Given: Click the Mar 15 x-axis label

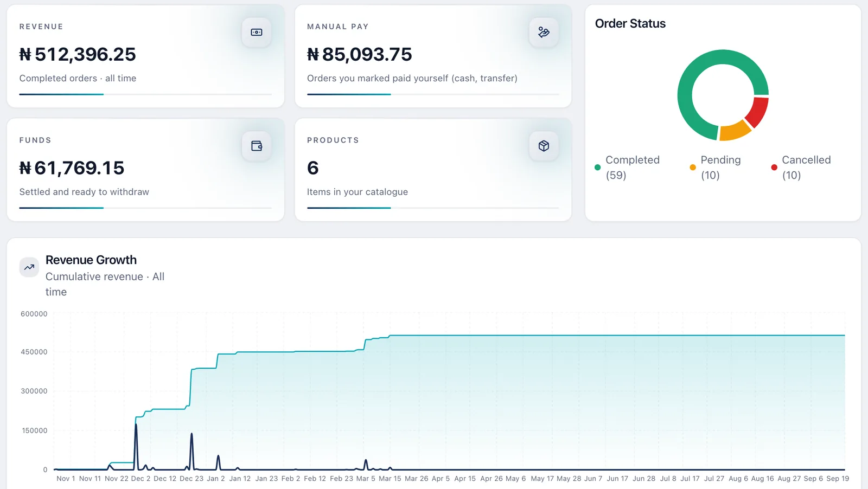Looking at the screenshot, I should [x=390, y=479].
